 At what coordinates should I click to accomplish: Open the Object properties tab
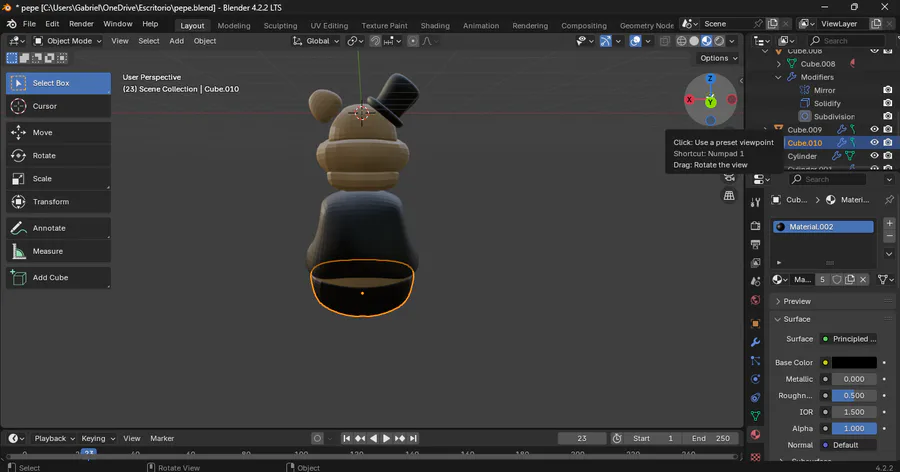click(755, 323)
